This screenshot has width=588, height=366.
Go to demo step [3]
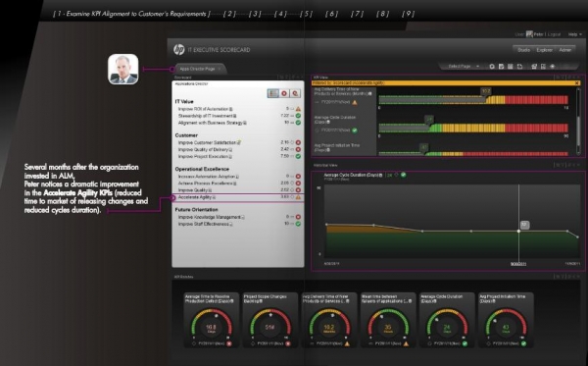tap(255, 14)
